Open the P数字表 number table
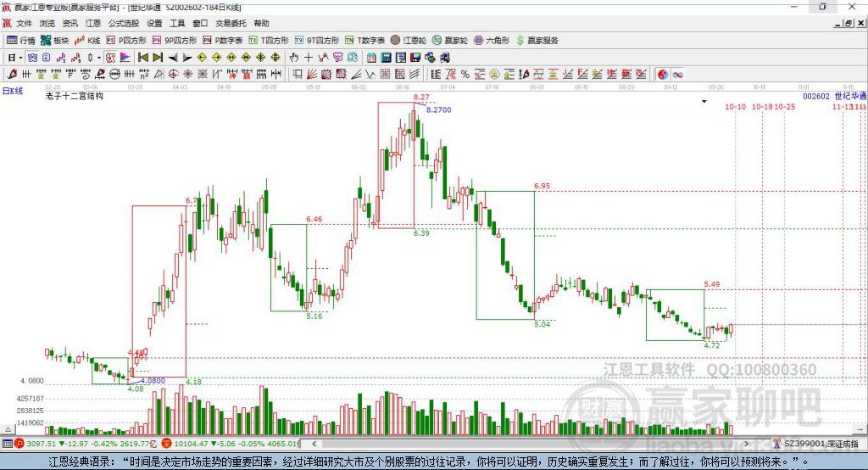 [223, 41]
